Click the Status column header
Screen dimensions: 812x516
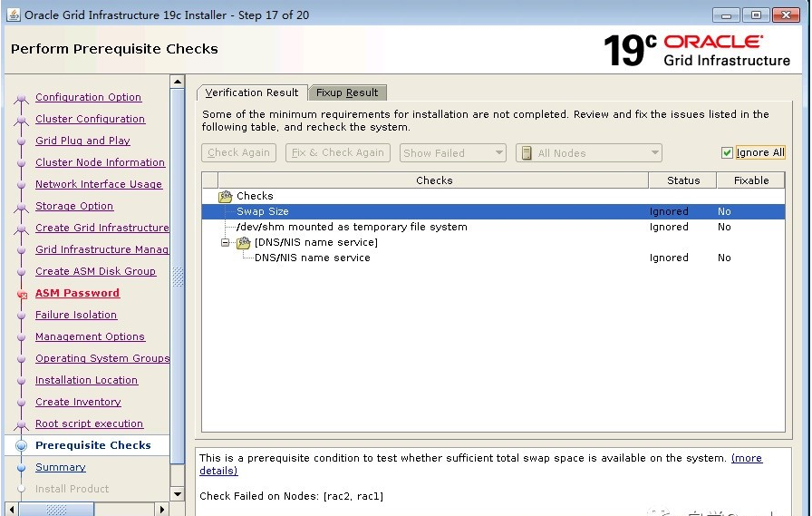point(682,180)
